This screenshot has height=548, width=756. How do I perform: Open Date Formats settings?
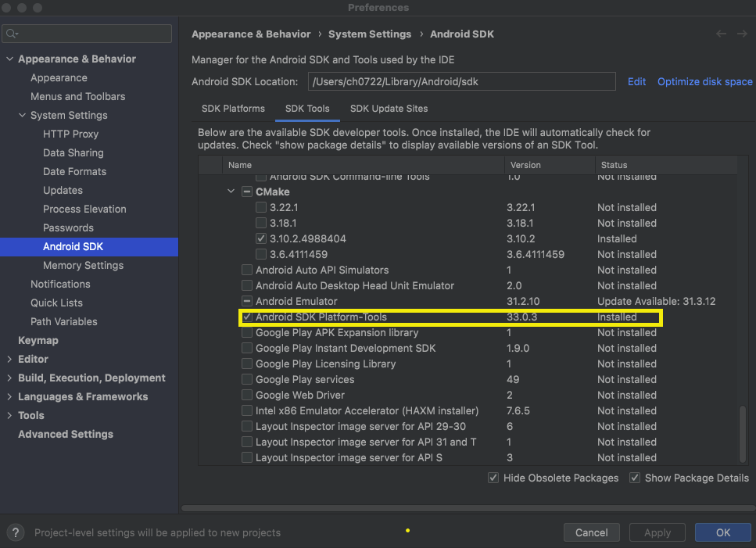tap(74, 171)
